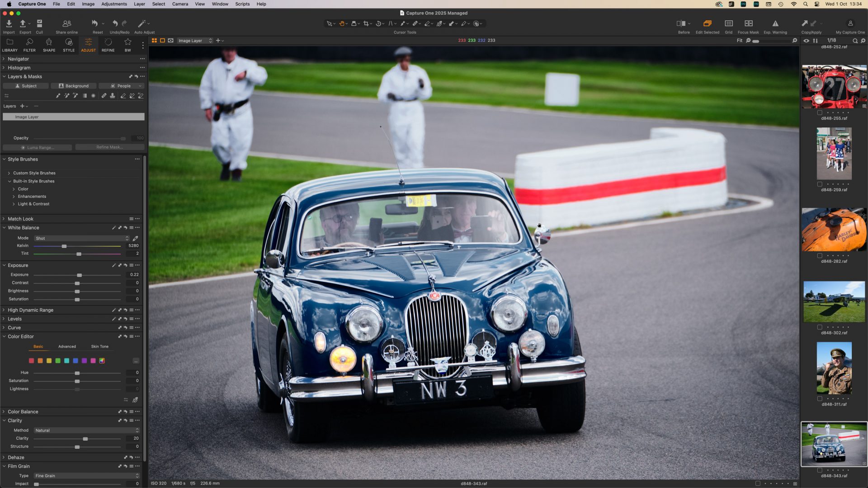Click the Refine Mask button
868x488 pixels.
click(x=109, y=147)
